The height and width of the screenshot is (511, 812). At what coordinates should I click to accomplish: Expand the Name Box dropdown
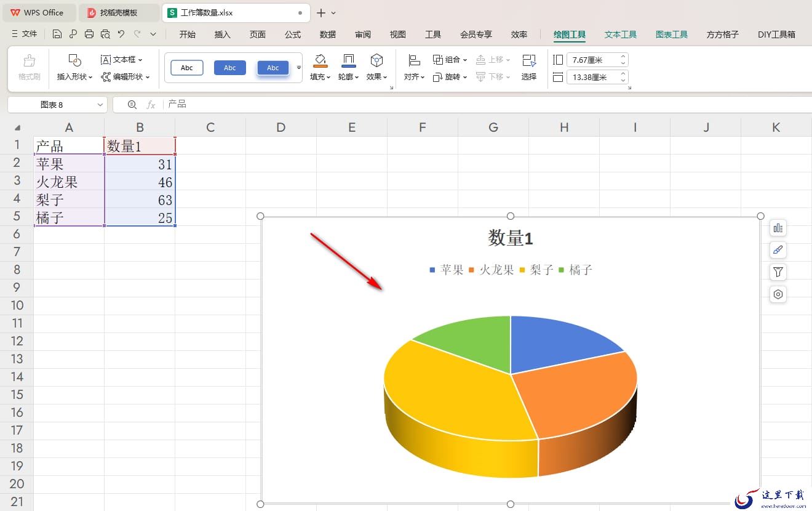[x=100, y=105]
